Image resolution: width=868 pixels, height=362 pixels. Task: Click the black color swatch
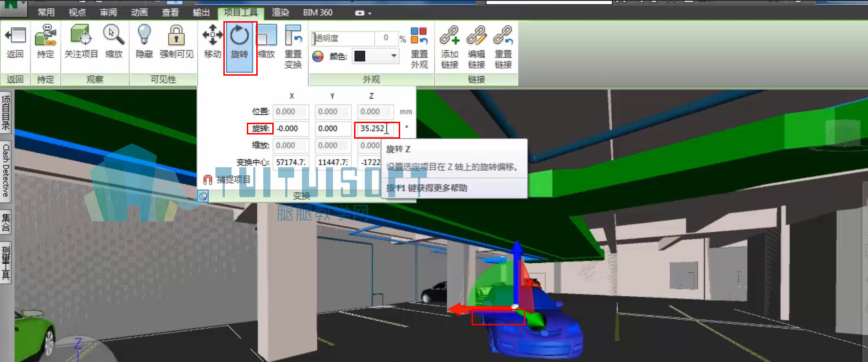tap(360, 56)
